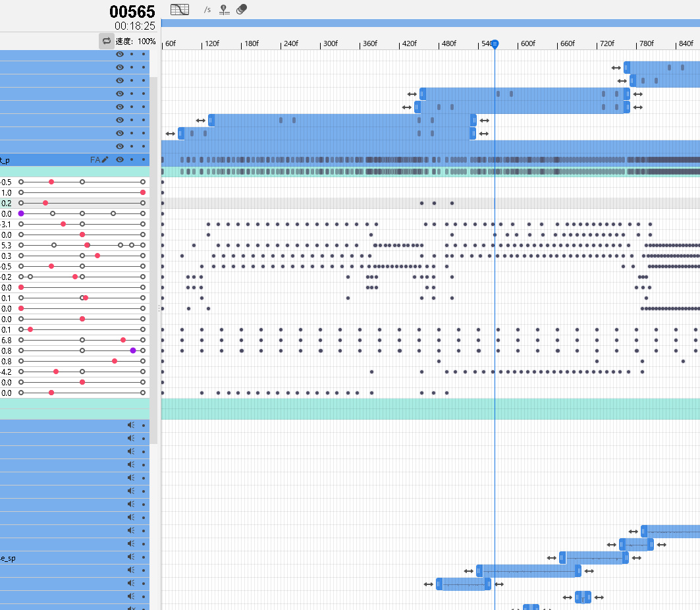Click the 5.3 parameter value

click(x=6, y=245)
